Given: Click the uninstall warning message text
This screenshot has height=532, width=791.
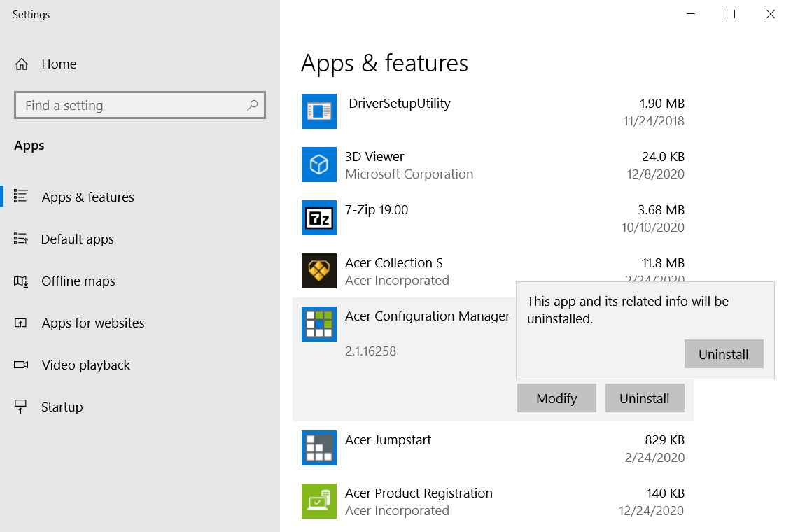Looking at the screenshot, I should point(628,310).
